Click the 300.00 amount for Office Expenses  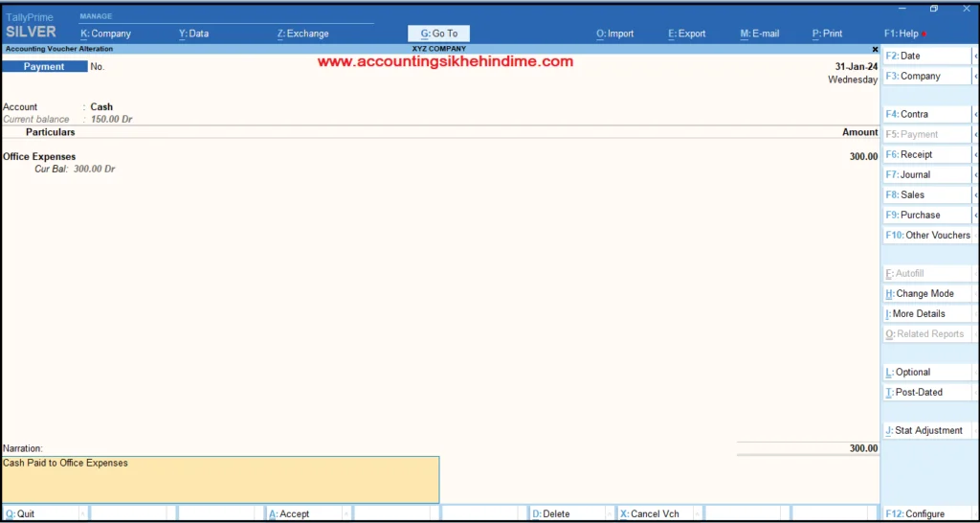[863, 157]
